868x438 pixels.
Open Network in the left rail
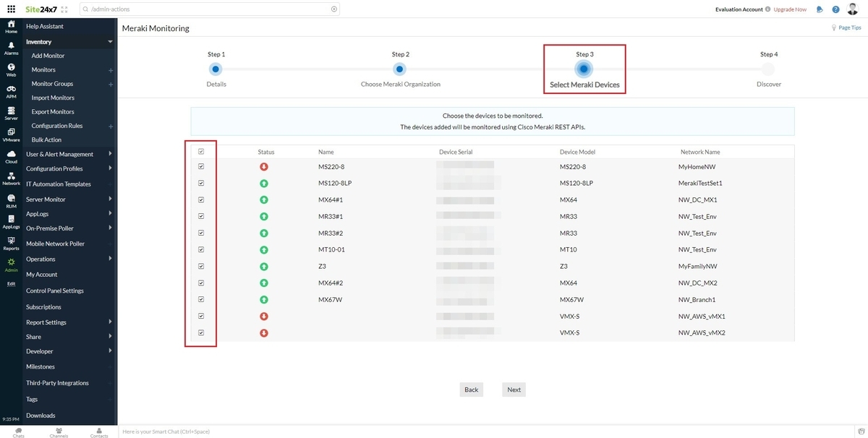11,179
